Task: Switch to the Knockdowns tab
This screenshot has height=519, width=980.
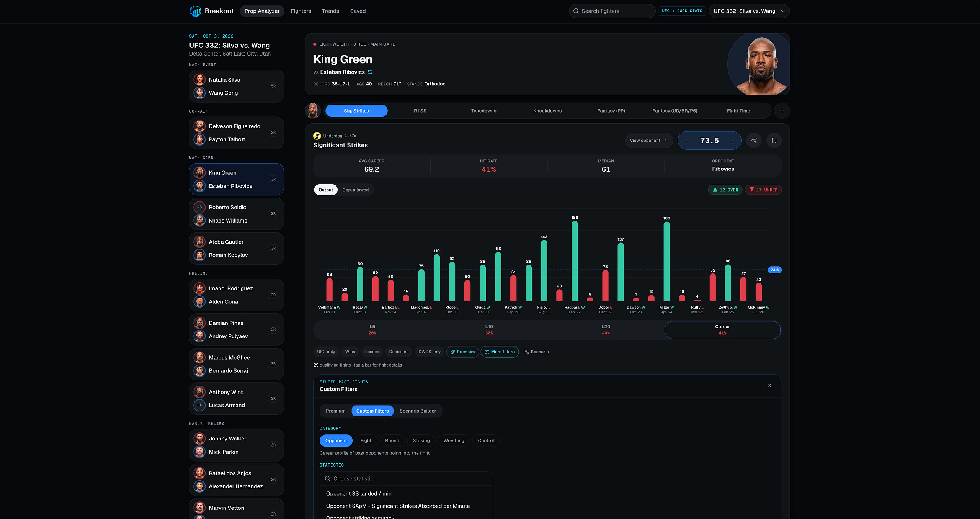Action: point(547,111)
